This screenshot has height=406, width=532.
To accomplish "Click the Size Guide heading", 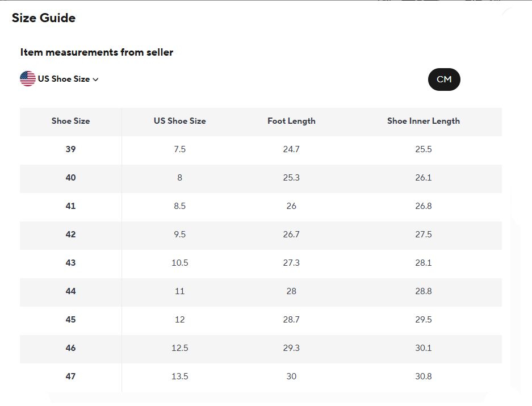I will (x=44, y=18).
